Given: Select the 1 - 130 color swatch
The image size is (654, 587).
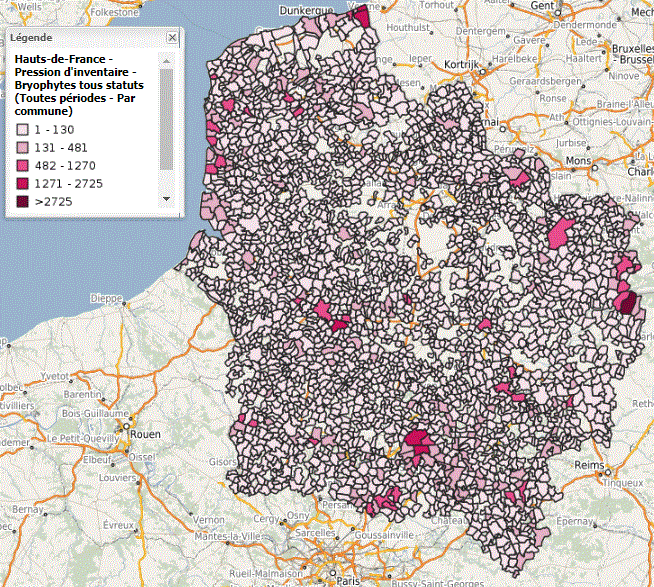Looking at the screenshot, I should click(x=22, y=130).
